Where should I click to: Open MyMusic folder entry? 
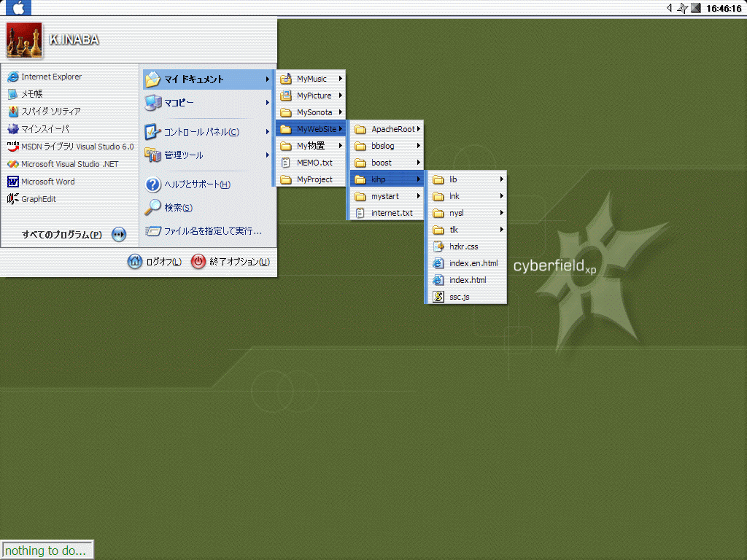tap(311, 79)
